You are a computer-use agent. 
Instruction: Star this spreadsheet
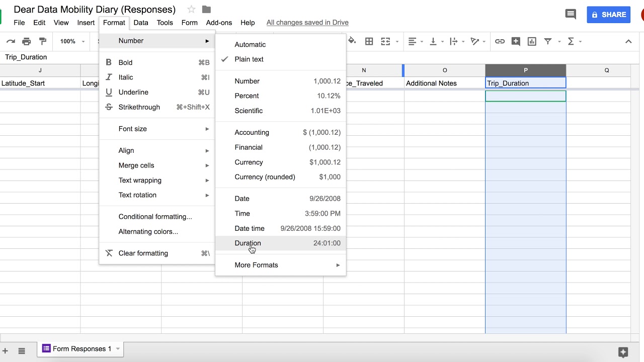click(x=191, y=9)
